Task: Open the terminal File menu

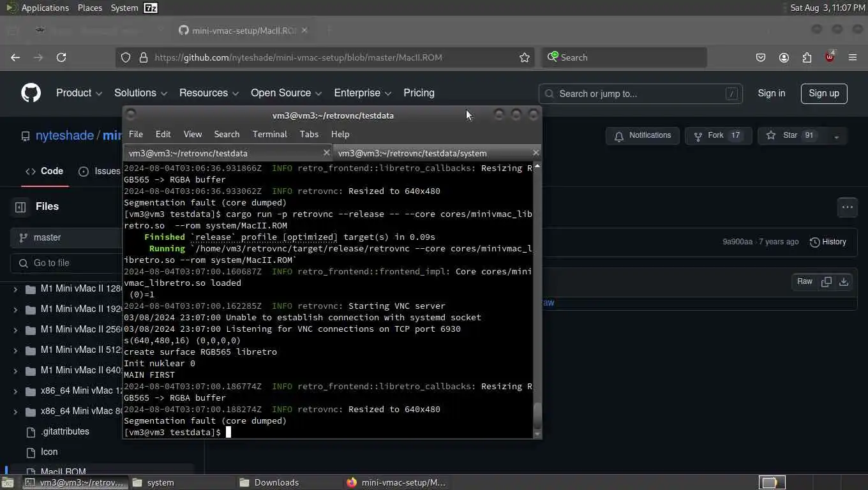Action: pyautogui.click(x=136, y=134)
